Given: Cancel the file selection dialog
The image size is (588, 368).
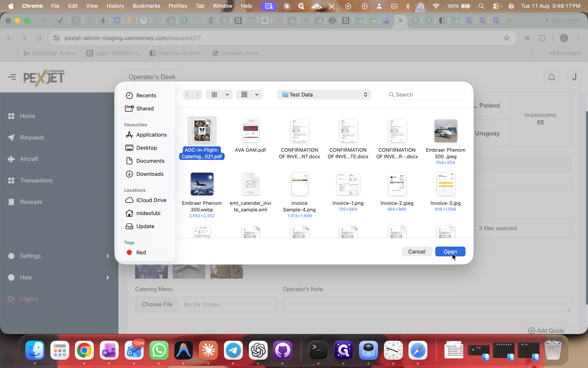Looking at the screenshot, I should pos(417,251).
